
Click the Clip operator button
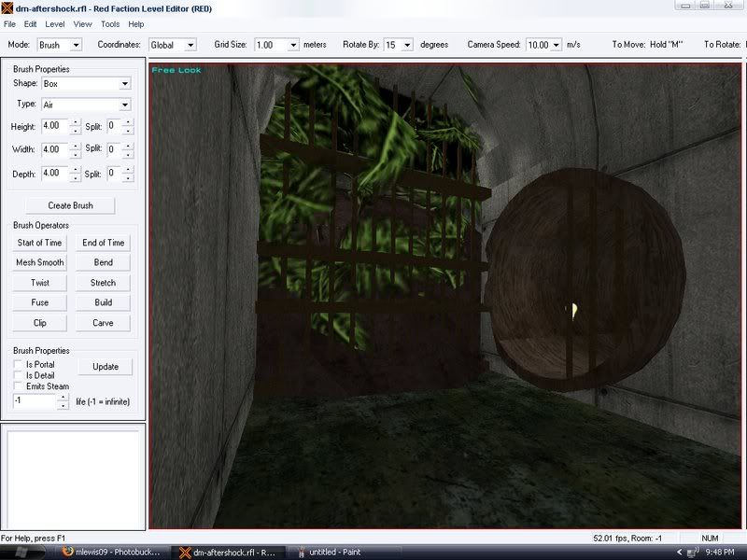click(39, 323)
